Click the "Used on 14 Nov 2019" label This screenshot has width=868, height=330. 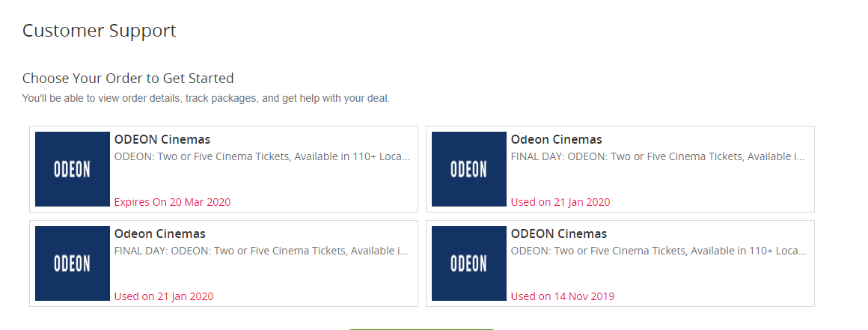click(563, 296)
